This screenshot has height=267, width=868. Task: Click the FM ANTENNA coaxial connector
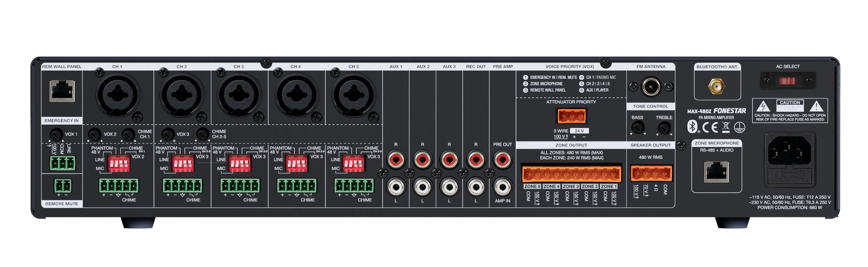pyautogui.click(x=651, y=86)
